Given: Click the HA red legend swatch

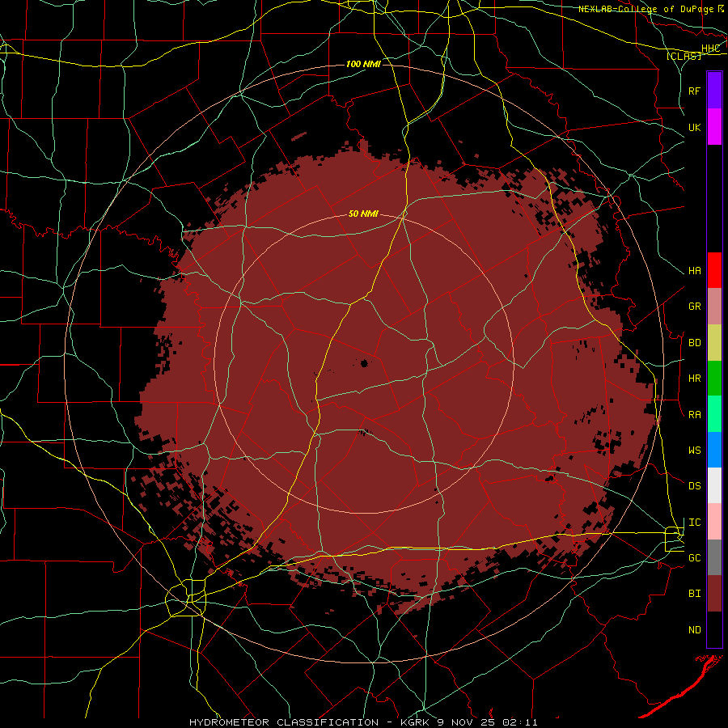Looking at the screenshot, I should point(714,270).
